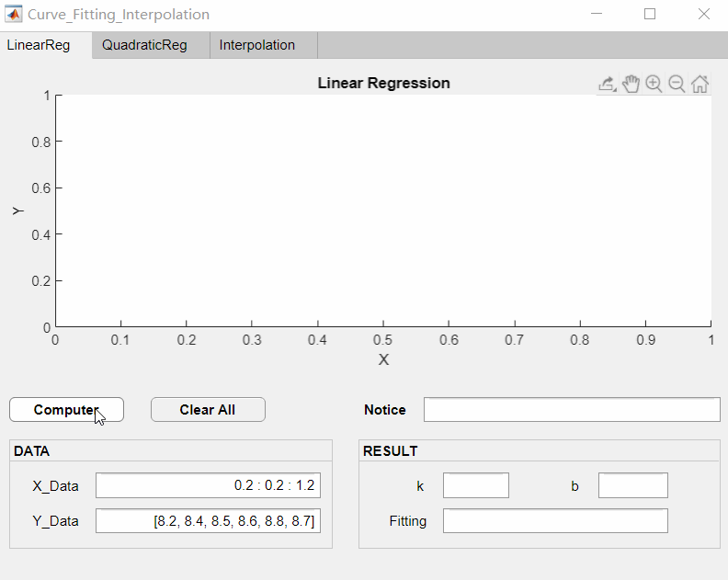
Task: Click the Y_Data label
Action: pos(55,521)
